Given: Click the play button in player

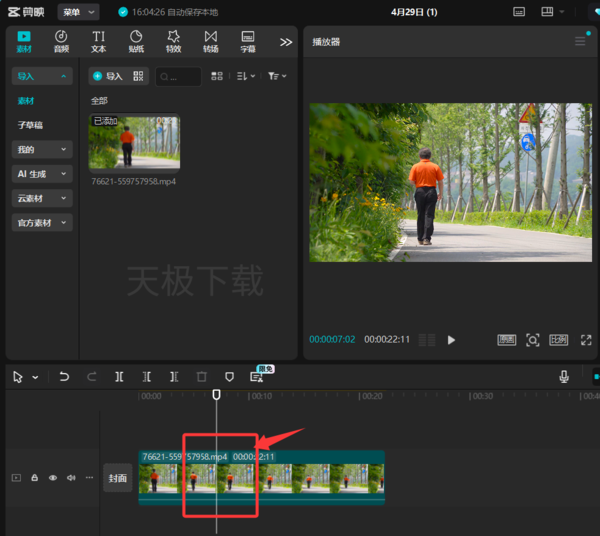Looking at the screenshot, I should click(451, 340).
